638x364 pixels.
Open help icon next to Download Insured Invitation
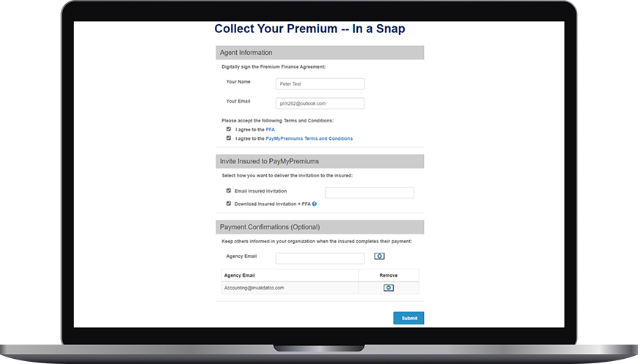tap(315, 204)
